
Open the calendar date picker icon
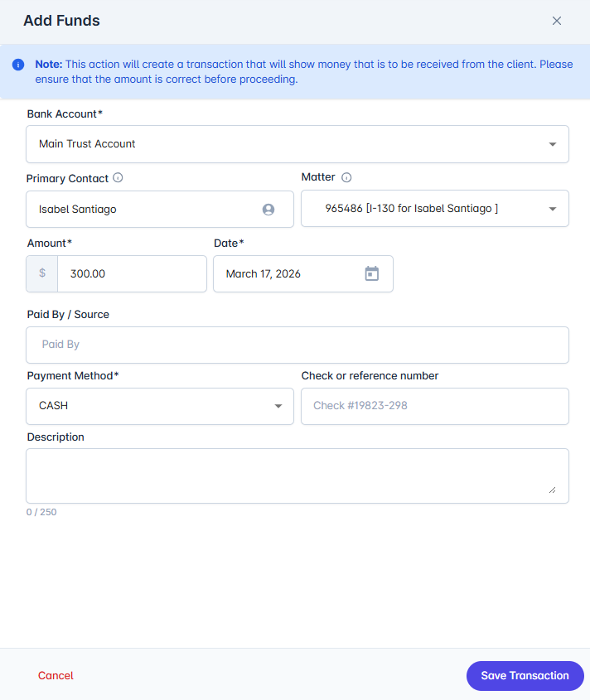coord(372,273)
